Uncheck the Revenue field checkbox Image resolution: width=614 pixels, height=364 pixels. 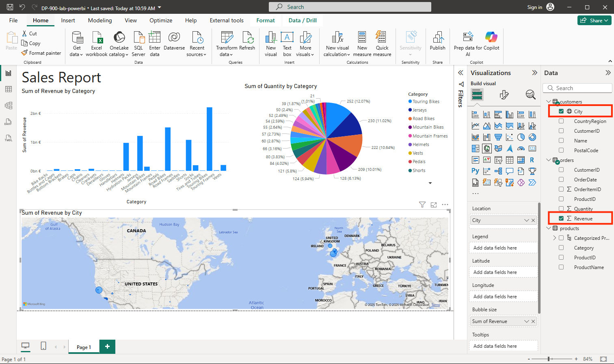[x=561, y=218]
